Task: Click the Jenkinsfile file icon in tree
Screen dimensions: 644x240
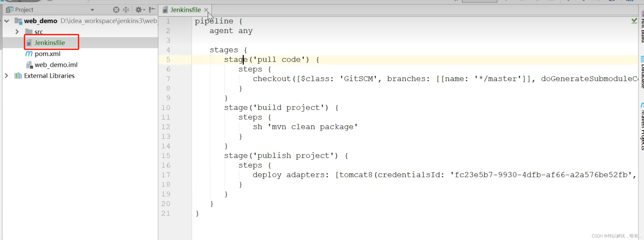Action: (29, 43)
